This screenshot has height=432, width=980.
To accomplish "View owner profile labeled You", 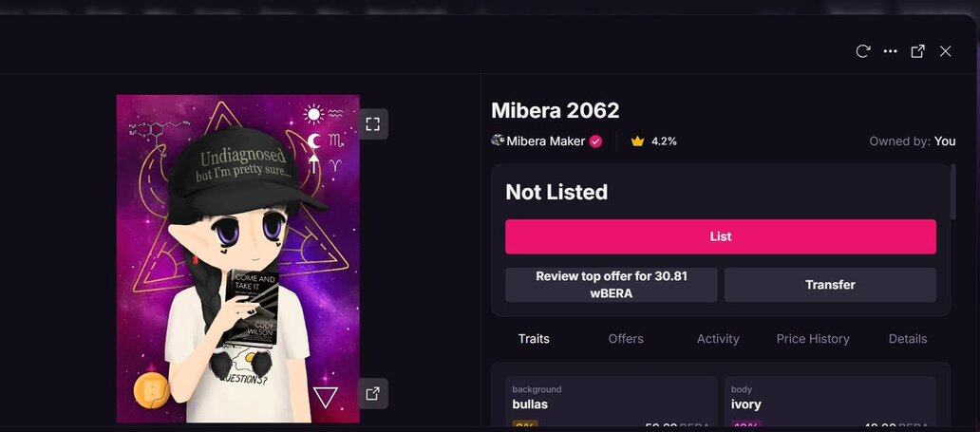I will 944,141.
